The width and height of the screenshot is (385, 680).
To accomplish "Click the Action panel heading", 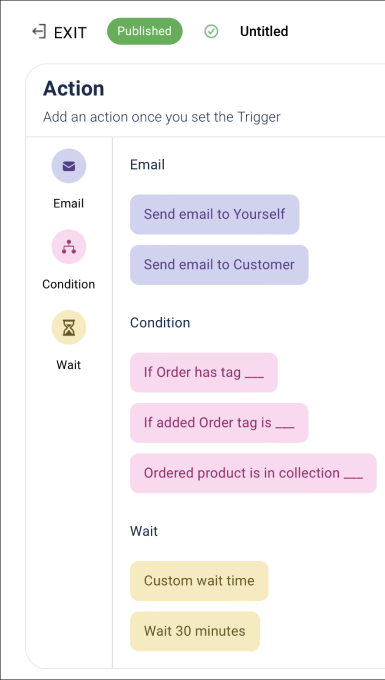I will pos(74,88).
